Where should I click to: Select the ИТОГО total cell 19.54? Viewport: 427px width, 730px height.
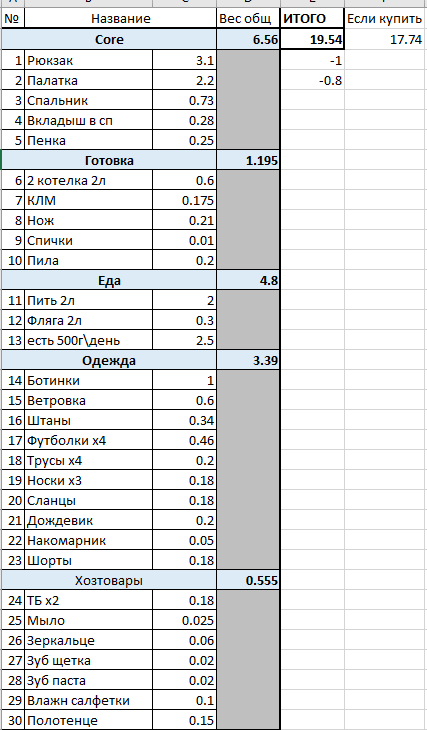[x=312, y=40]
